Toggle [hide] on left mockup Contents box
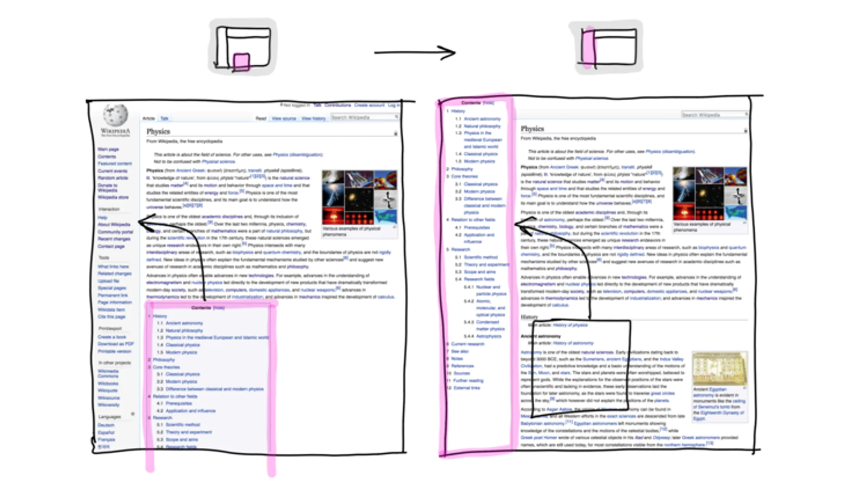The image size is (868, 492). tap(219, 308)
